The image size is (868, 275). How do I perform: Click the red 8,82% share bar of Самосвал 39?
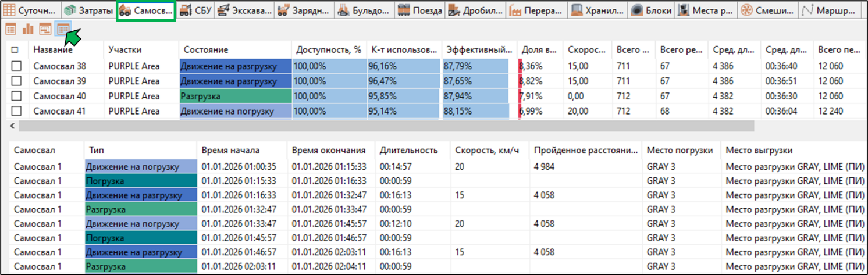coord(520,81)
